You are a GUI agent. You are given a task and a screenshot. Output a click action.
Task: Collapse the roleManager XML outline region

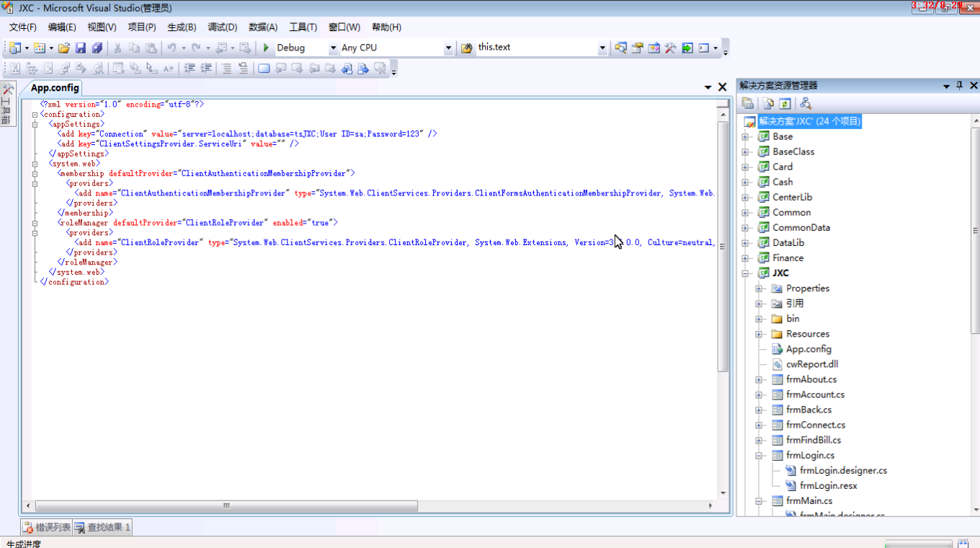(35, 223)
